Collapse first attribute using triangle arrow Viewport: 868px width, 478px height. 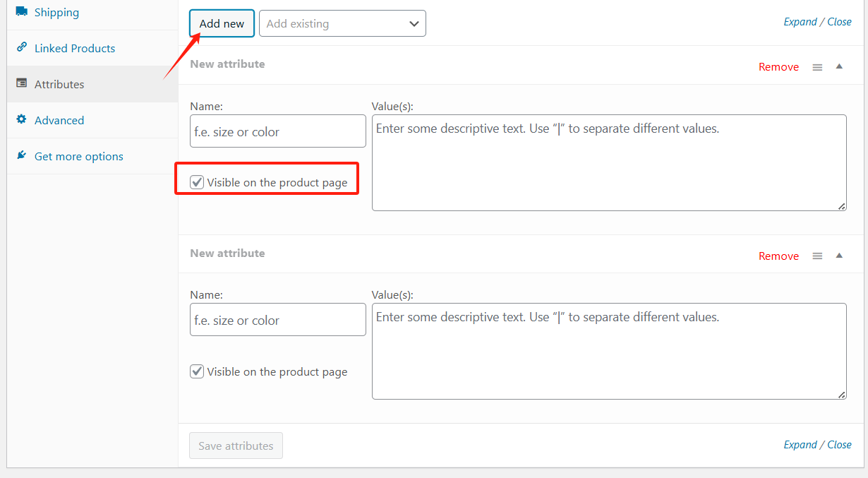tap(839, 66)
